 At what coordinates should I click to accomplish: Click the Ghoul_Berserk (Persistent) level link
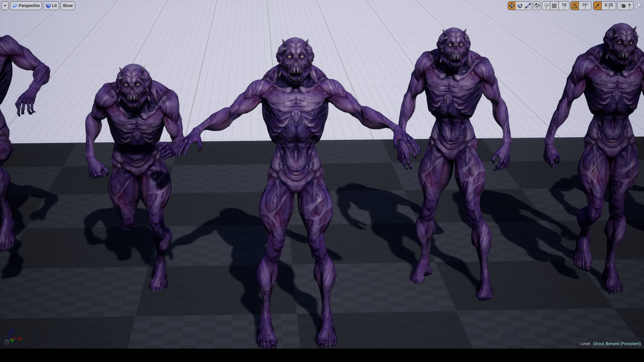tap(617, 344)
